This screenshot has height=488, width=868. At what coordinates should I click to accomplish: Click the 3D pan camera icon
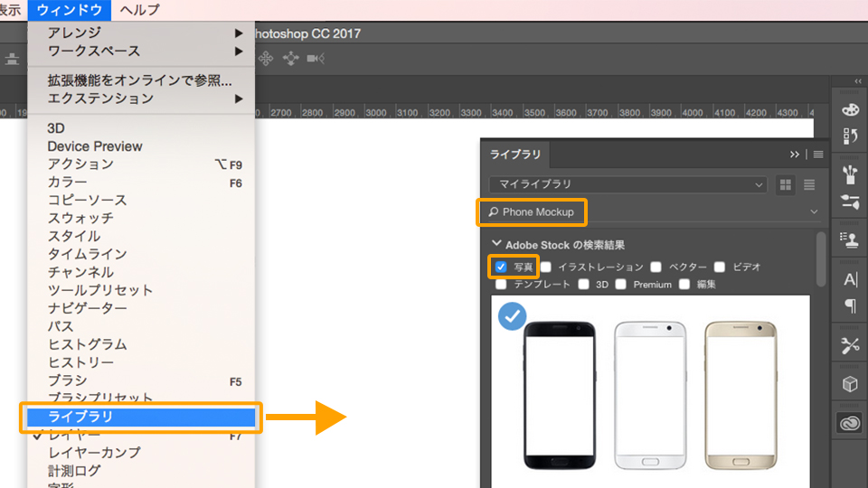pos(266,58)
